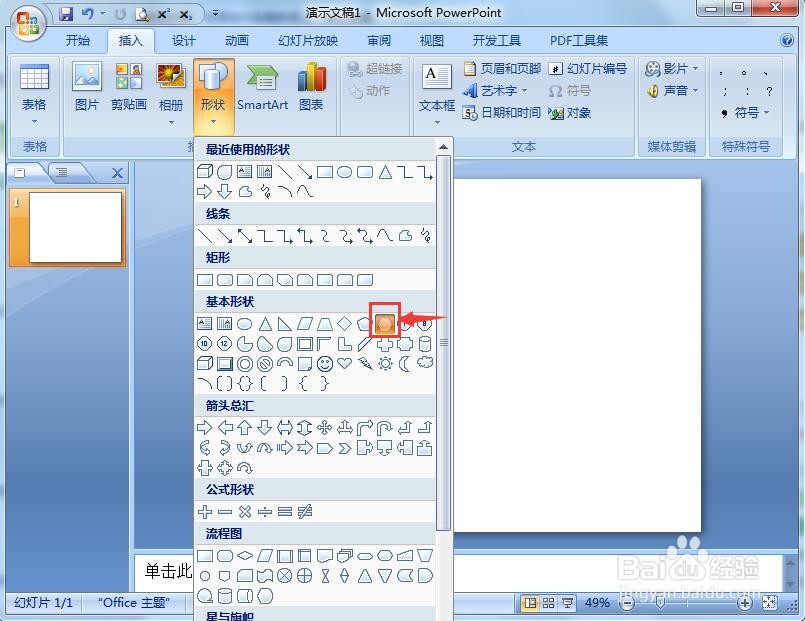
Task: Choose the cross shape in Basic Shapes
Action: click(385, 344)
